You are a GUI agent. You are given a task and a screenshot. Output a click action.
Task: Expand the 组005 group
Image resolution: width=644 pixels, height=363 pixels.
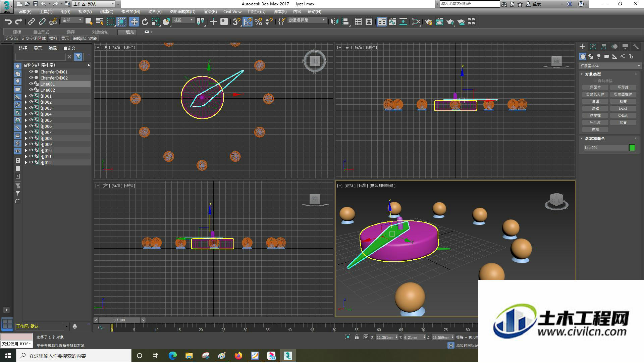click(26, 120)
